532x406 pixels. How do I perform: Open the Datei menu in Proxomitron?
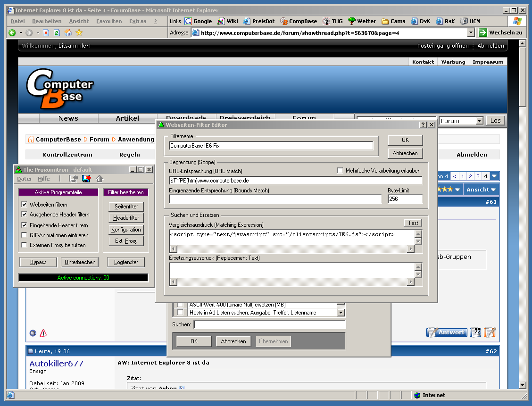click(24, 178)
